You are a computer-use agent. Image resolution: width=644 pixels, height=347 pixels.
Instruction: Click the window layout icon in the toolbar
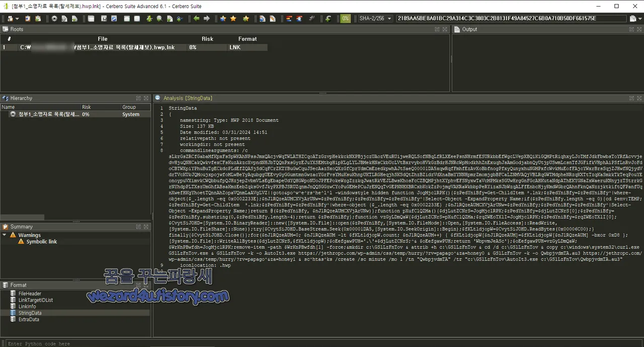coord(91,19)
